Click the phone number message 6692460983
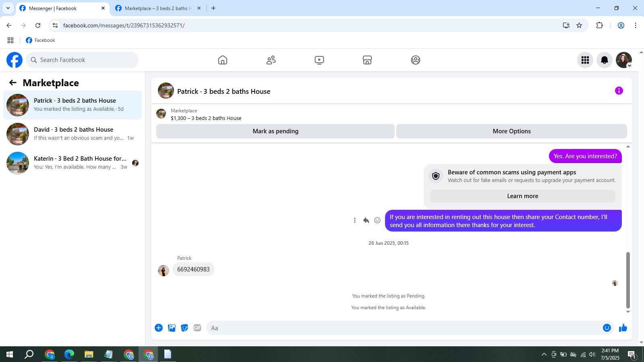 (193, 269)
